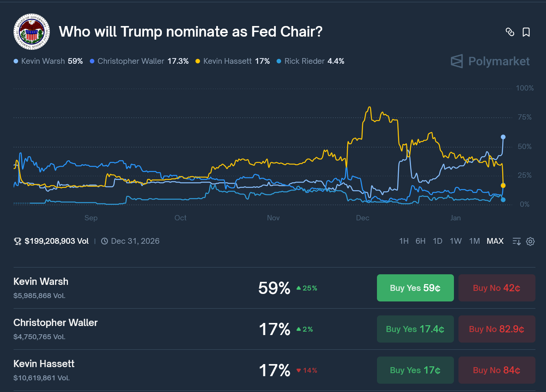
Task: Copy the market link using the chain icon
Action: 510,32
